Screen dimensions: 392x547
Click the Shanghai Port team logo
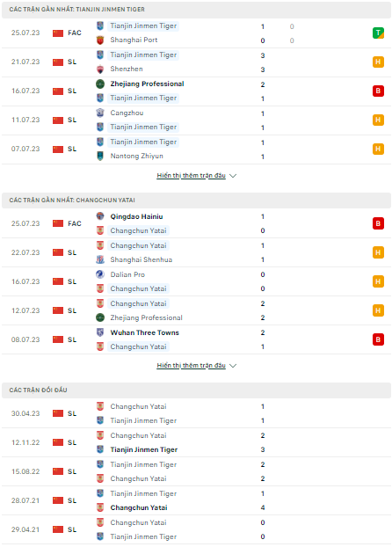point(100,40)
